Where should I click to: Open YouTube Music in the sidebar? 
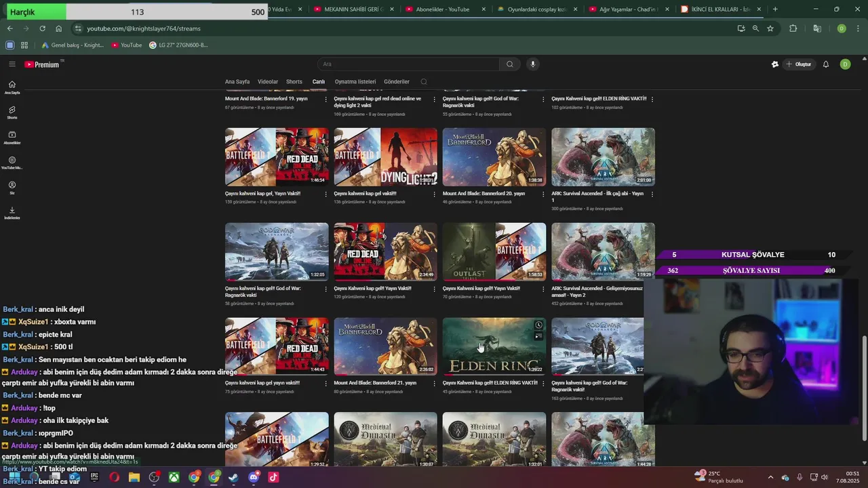tap(12, 163)
